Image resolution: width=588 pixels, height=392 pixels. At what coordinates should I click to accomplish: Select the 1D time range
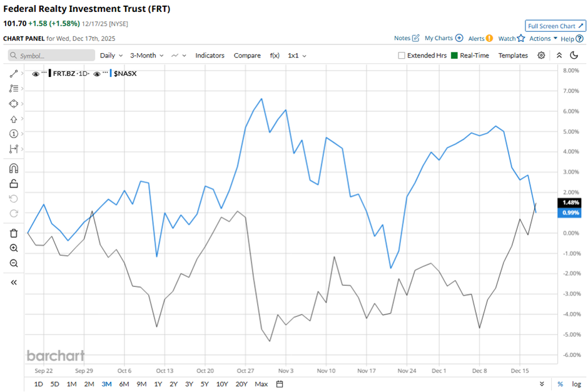point(38,384)
